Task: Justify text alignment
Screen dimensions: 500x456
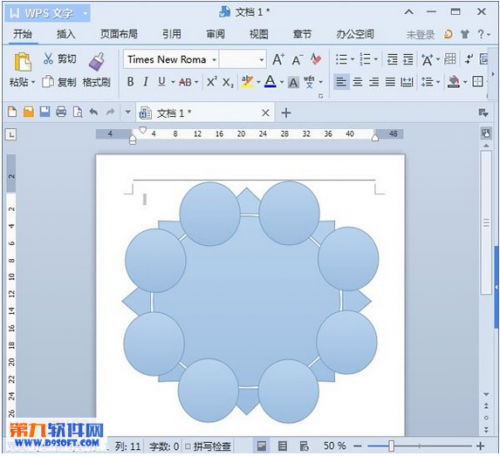Action: click(x=390, y=82)
